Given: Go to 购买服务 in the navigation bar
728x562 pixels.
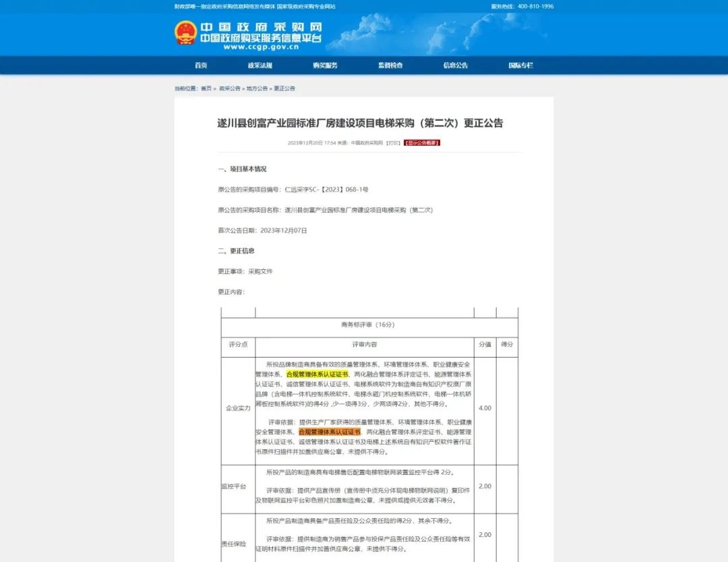Looking at the screenshot, I should pyautogui.click(x=325, y=65).
